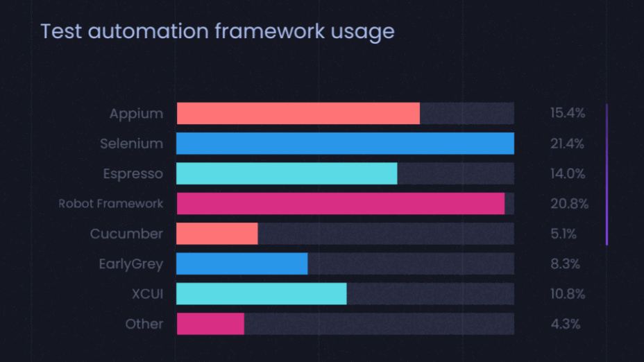Click the Espresso cyan bar

click(x=287, y=173)
